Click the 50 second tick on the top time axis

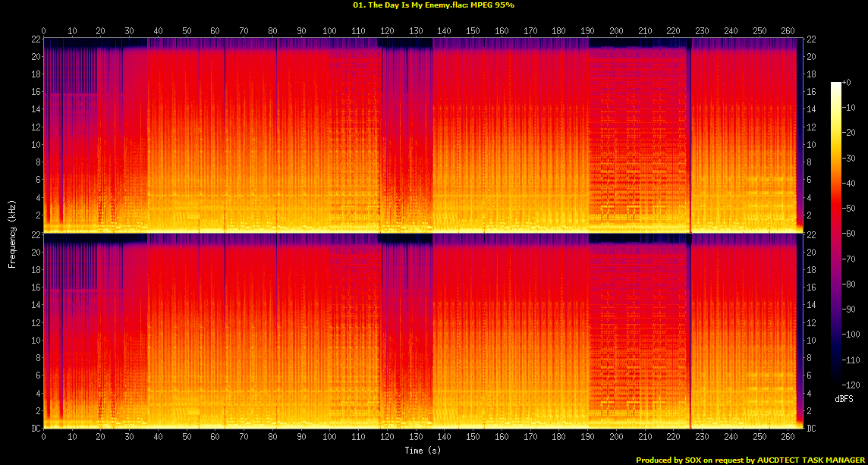click(187, 30)
